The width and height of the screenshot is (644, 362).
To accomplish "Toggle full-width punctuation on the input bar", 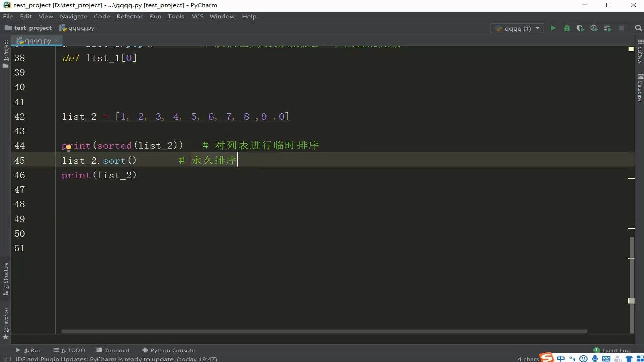I will pos(573,358).
